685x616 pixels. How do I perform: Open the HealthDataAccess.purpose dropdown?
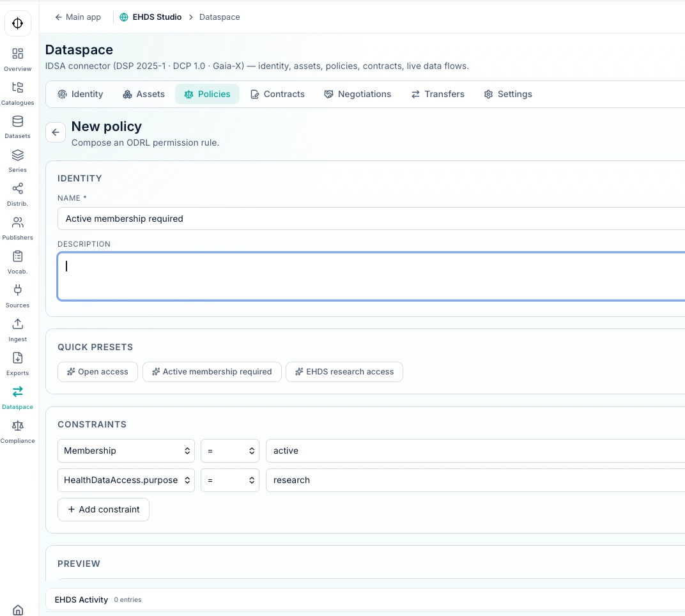tap(126, 480)
